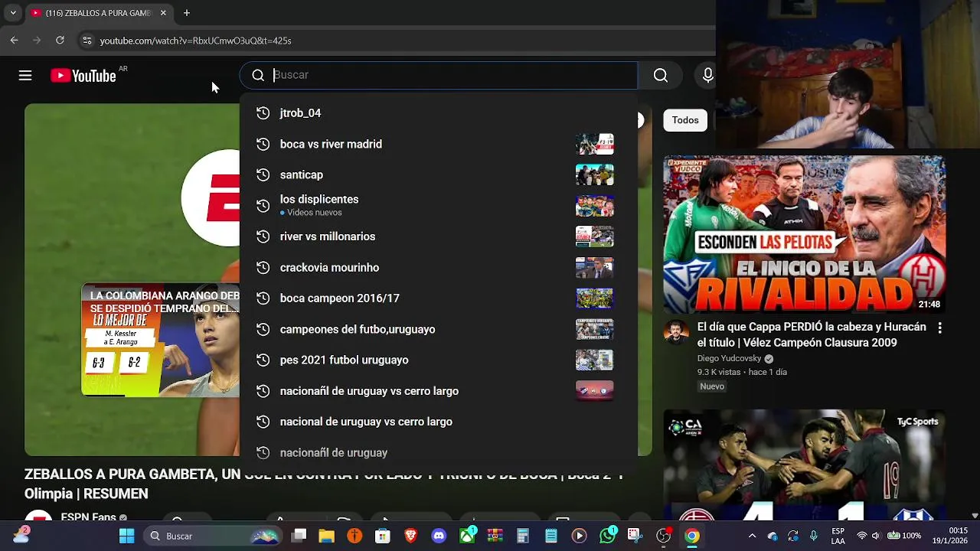Open thumbnail next to 'pes 2021 futbol uruguayo'

click(595, 360)
